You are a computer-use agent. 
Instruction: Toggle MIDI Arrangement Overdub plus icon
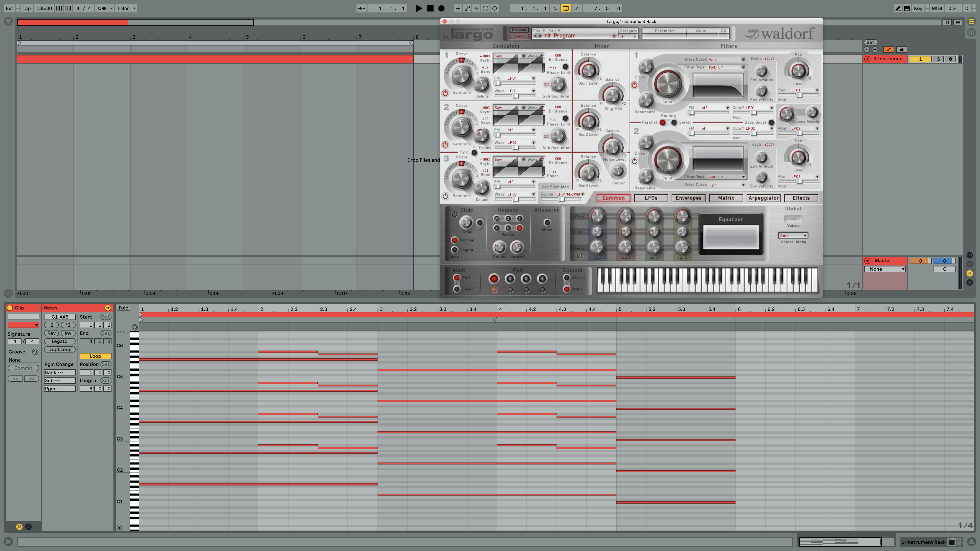[458, 8]
